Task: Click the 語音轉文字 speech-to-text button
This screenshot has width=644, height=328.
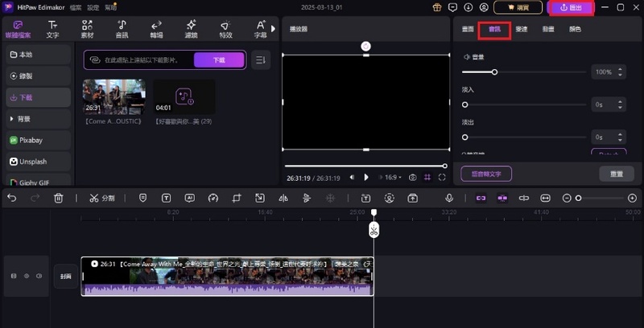Action: tap(486, 174)
